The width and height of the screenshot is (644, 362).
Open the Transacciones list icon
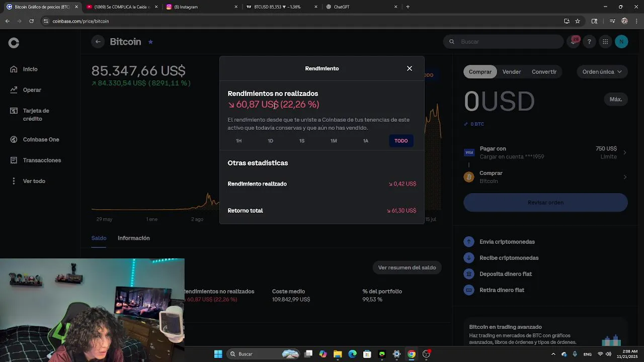(14, 160)
